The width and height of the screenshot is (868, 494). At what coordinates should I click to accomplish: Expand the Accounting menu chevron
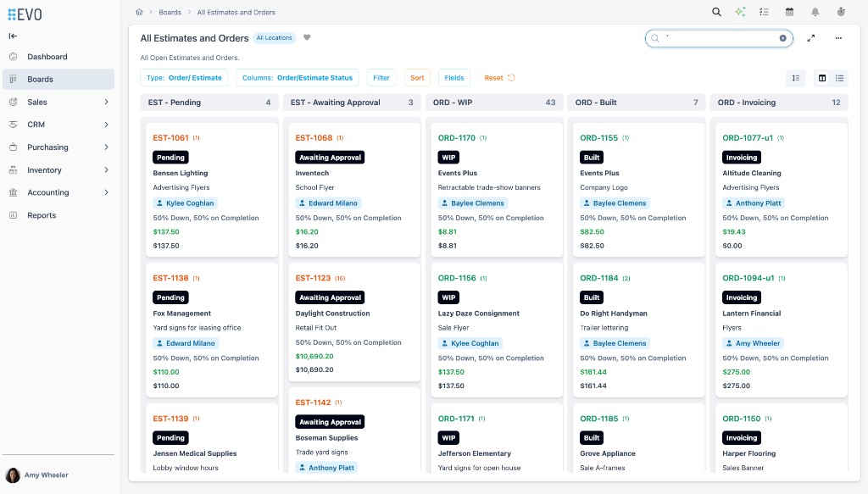coord(106,192)
